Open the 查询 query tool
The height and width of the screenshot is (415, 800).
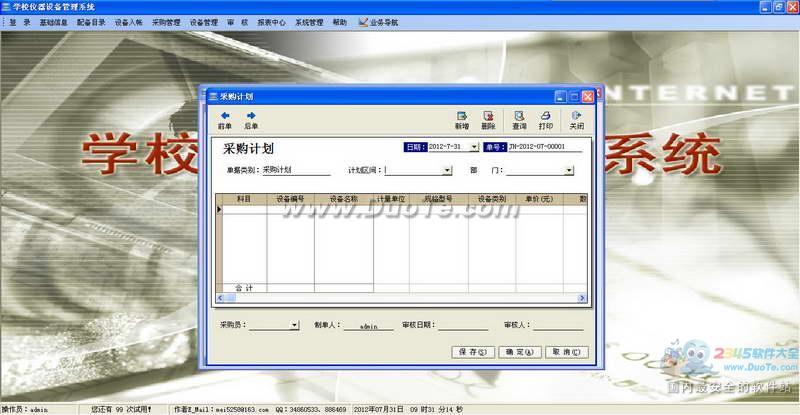point(519,116)
